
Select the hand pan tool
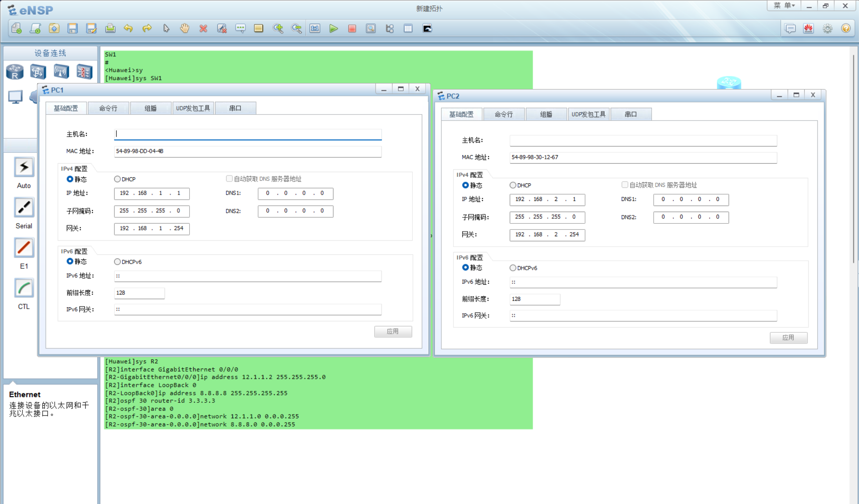185,28
